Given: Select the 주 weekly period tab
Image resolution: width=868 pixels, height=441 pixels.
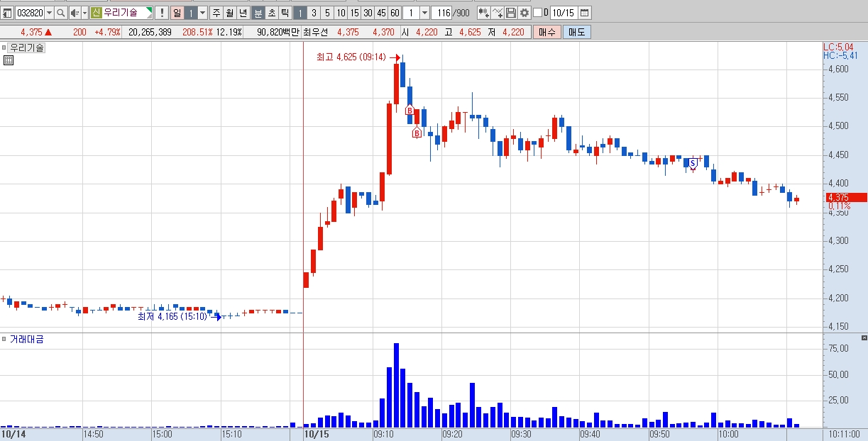Looking at the screenshot, I should pos(216,13).
